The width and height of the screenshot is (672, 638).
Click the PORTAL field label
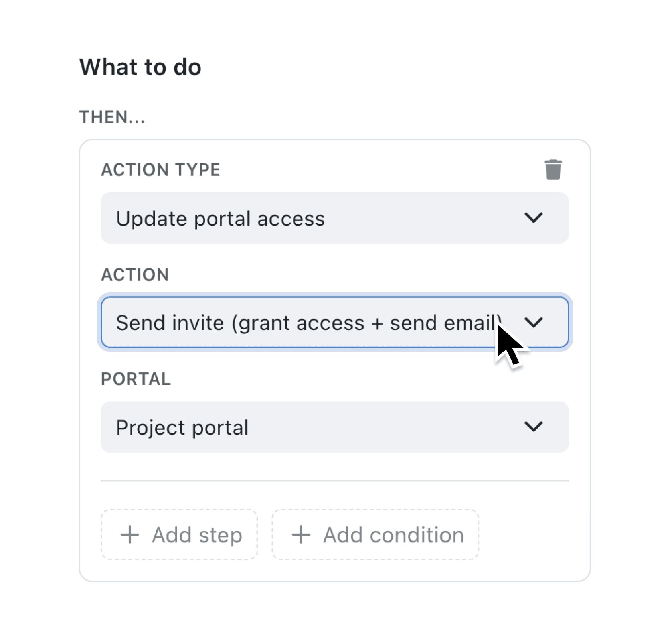pos(136,378)
